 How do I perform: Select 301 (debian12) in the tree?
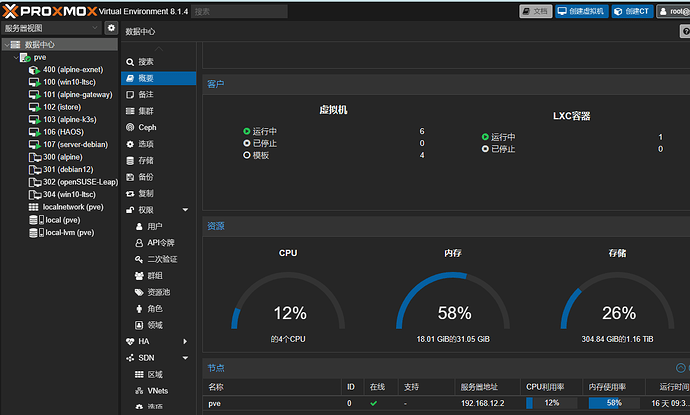[x=68, y=169]
